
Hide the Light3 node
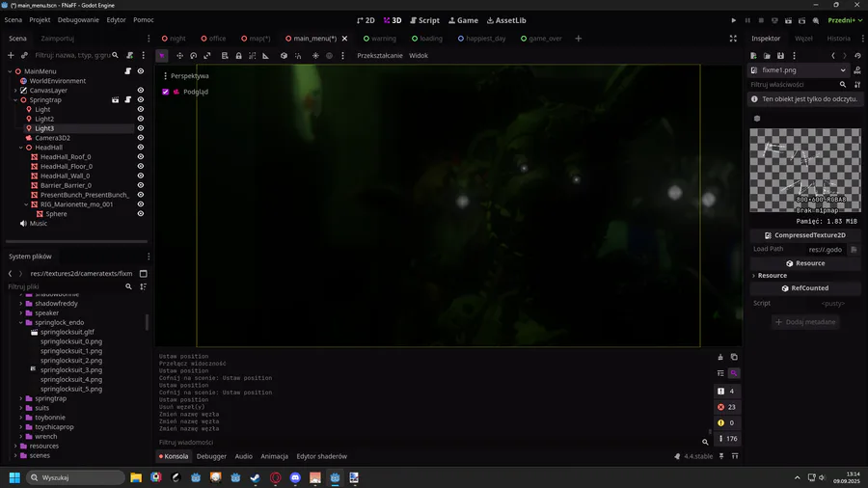pos(141,128)
